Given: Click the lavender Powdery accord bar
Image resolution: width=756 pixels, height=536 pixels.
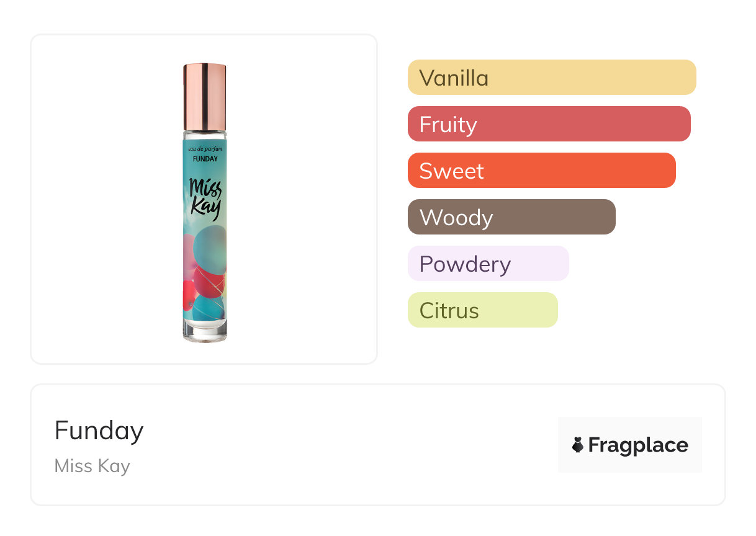Looking at the screenshot, I should coord(488,264).
